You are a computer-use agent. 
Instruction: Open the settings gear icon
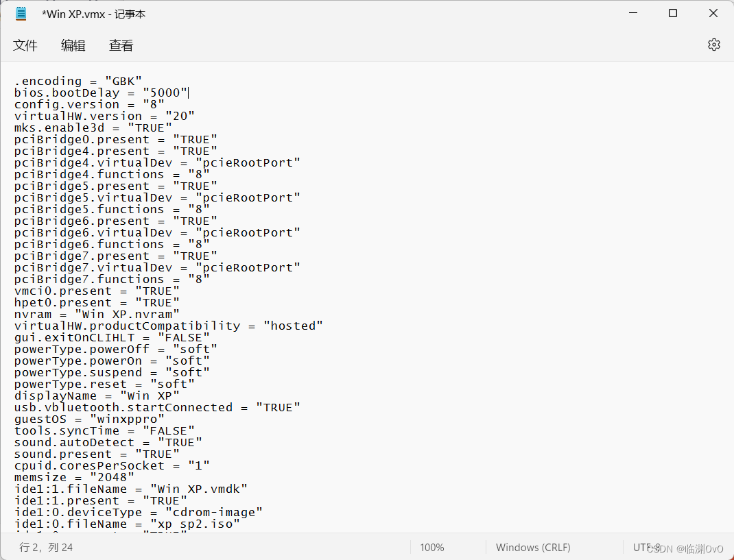coord(713,45)
